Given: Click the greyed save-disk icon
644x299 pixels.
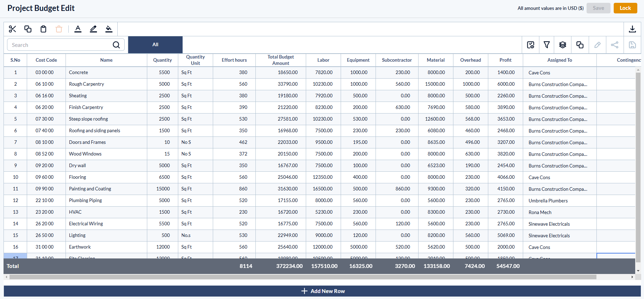Looking at the screenshot, I should pos(632,45).
